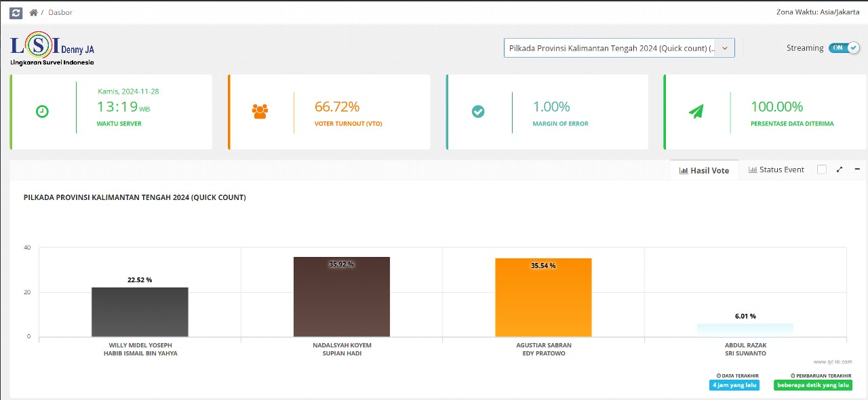Click the green paper plane data icon
The height and width of the screenshot is (400, 868).
tap(696, 111)
